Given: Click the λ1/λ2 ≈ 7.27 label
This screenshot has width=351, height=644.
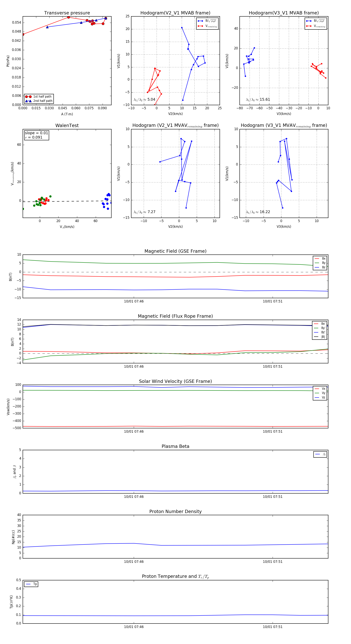Looking at the screenshot, I should (144, 212).
